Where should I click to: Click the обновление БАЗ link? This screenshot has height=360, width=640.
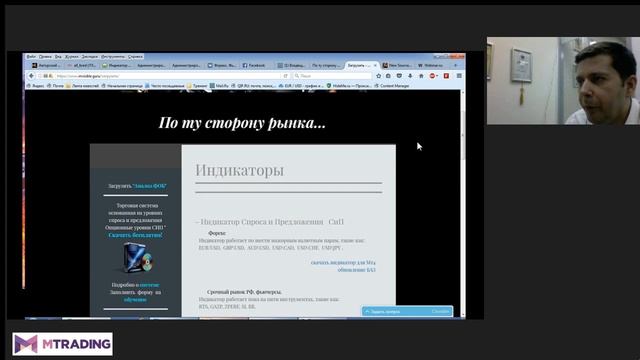pos(356,270)
